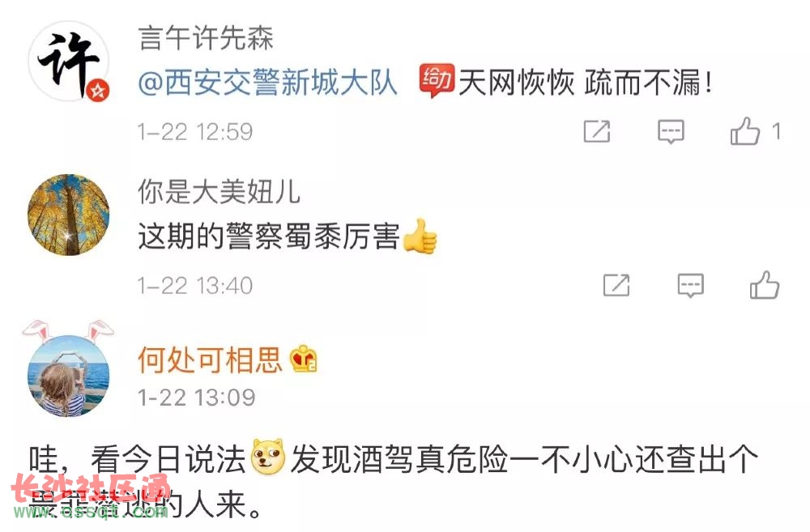Open username 你是大美妞儿 profile
The image size is (810, 532).
coord(219,192)
